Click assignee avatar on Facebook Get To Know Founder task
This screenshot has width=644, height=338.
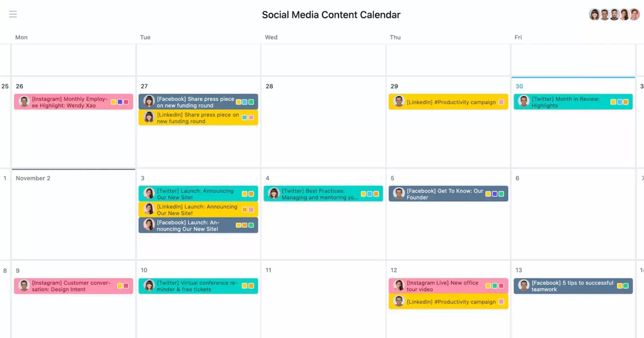point(399,194)
